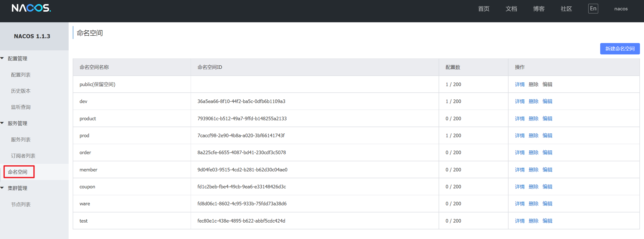Screen dimensions: 644x239
Task: Delete the product namespace
Action: pyautogui.click(x=534, y=118)
